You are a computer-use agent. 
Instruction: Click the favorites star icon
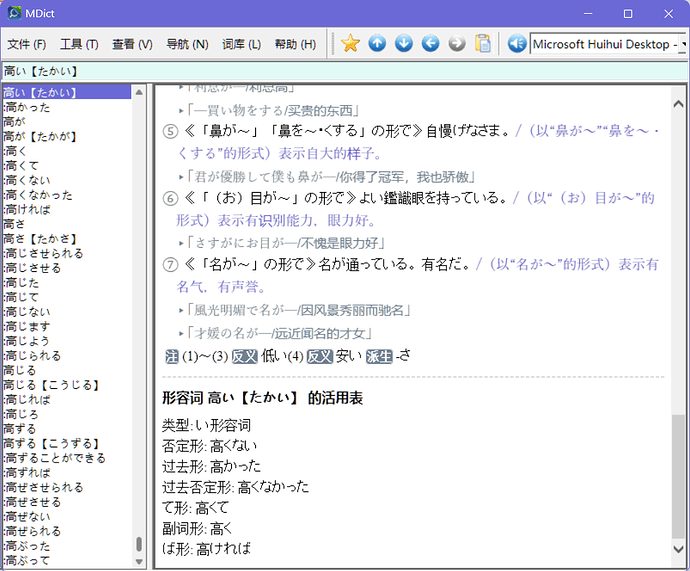coord(350,44)
